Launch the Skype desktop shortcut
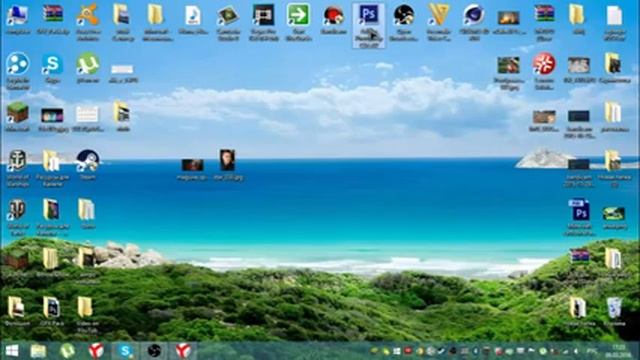This screenshot has width=640, height=360. 53,69
